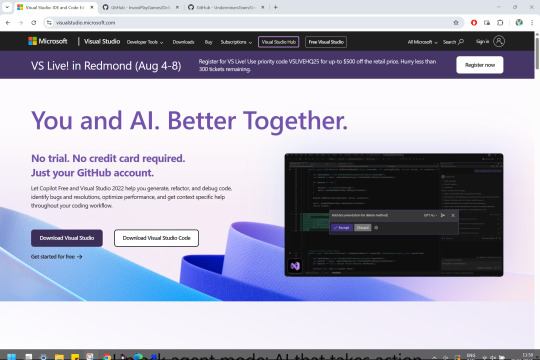View site information icon in address bar
This screenshot has width=540, height=360.
coord(49,23)
